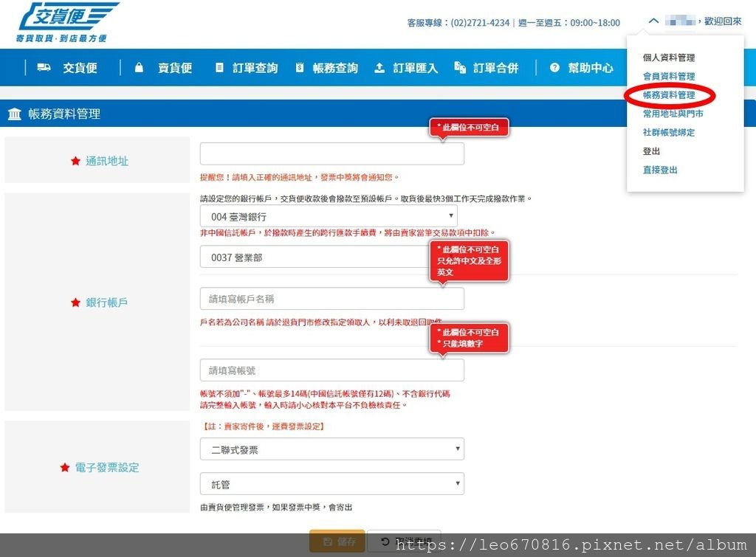The width and height of the screenshot is (756, 557).
Task: Click the 歡迎回來 greeting text
Action: [x=723, y=21]
